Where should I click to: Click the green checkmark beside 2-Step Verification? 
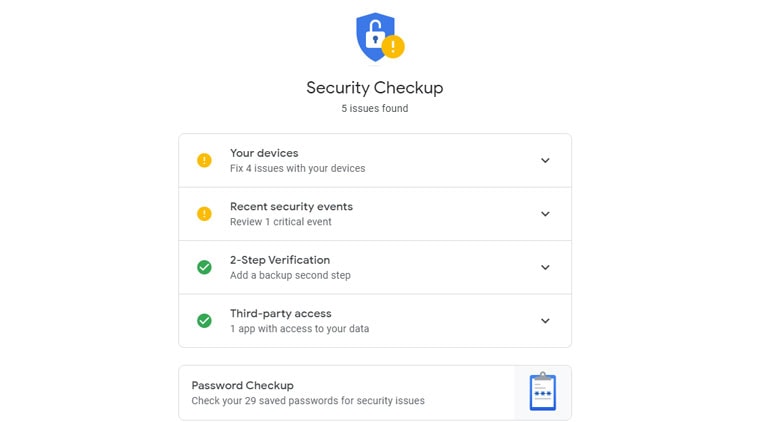click(204, 267)
